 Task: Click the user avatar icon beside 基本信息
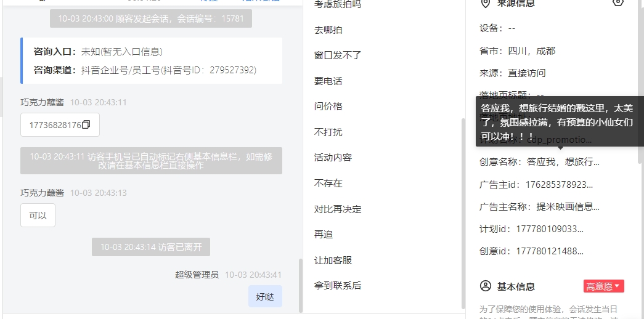click(486, 286)
